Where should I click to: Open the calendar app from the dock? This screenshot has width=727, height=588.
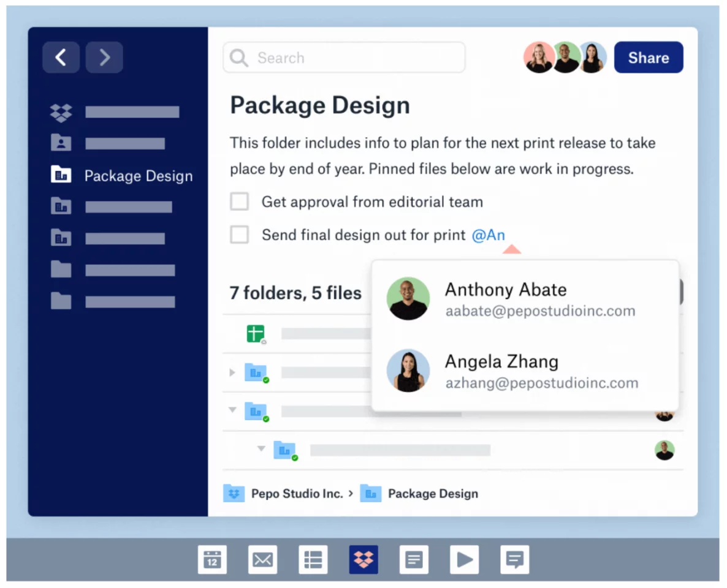point(213,559)
